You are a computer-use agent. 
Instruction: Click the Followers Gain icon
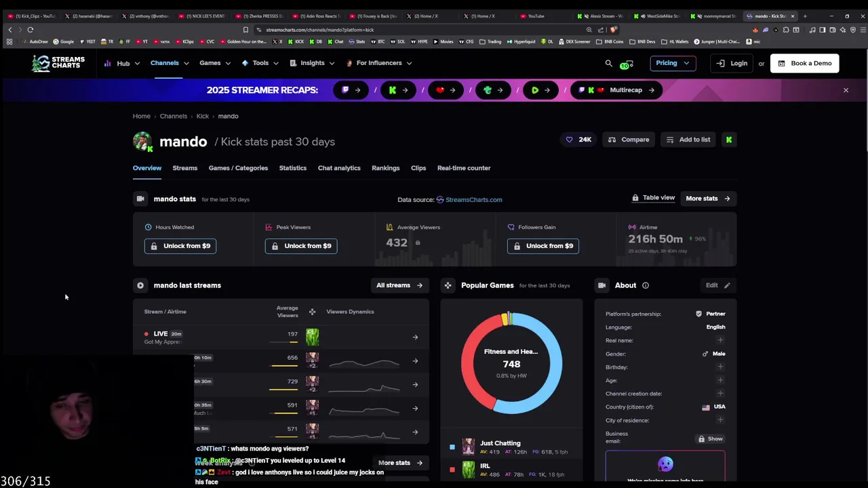[511, 227]
